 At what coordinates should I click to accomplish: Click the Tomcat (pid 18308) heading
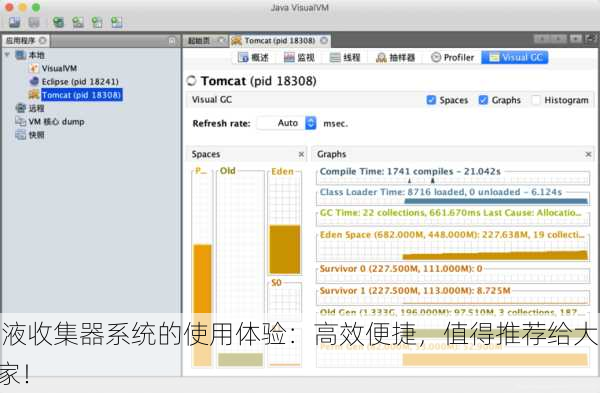(259, 81)
